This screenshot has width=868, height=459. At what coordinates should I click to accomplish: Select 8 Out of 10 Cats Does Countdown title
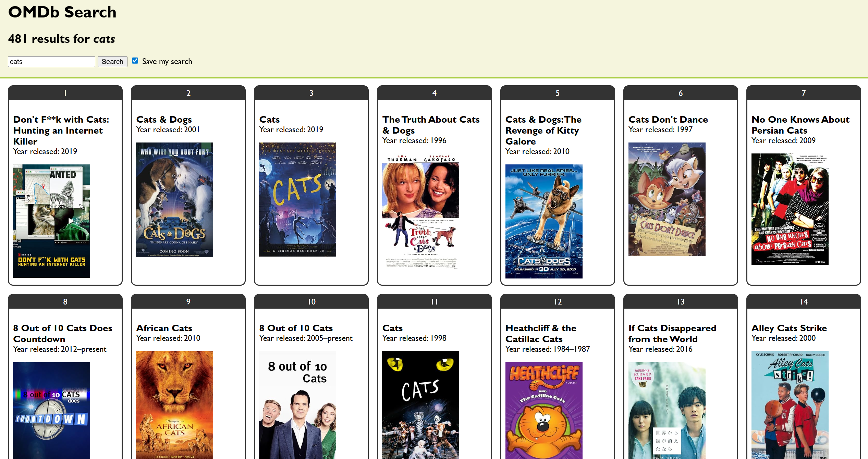[x=63, y=334]
